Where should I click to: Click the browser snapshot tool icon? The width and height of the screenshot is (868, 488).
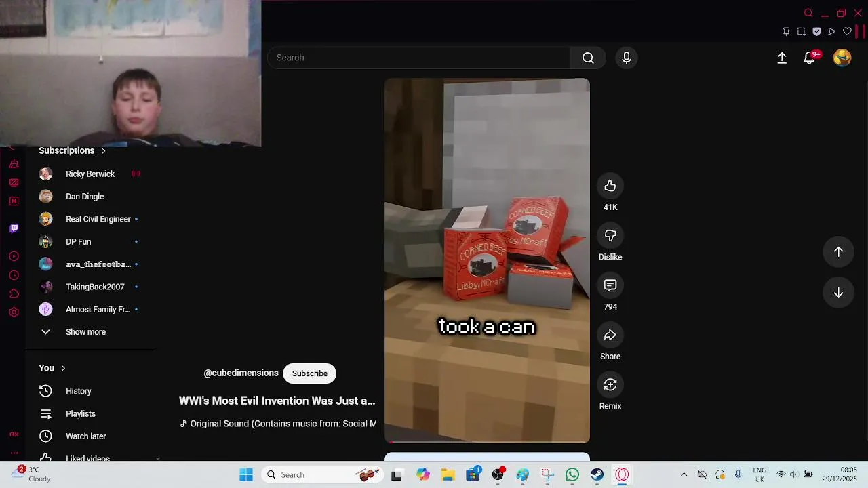coord(802,31)
